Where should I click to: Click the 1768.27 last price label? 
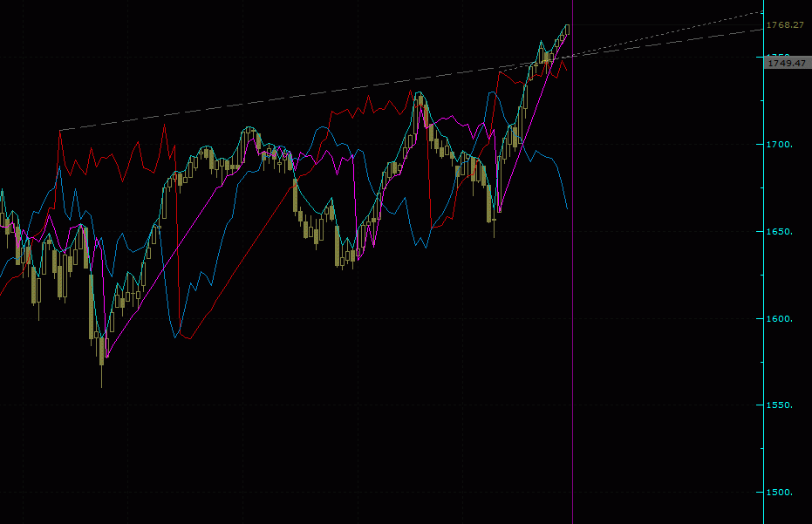pos(785,25)
